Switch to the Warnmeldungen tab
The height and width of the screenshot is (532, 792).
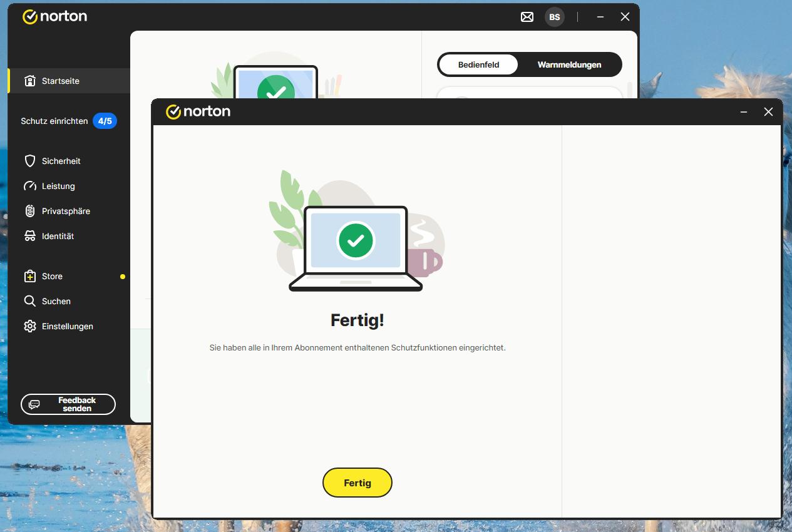tap(569, 64)
